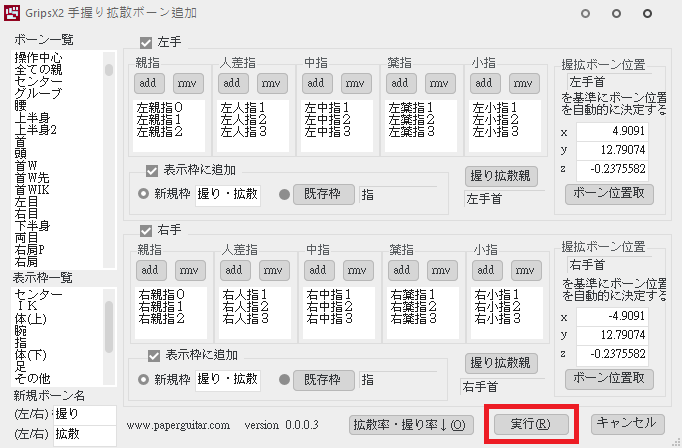
Task: Select 左薬指３ in left ring finger list
Action: (x=411, y=131)
